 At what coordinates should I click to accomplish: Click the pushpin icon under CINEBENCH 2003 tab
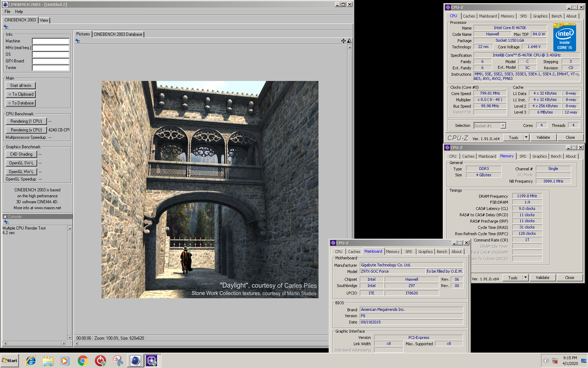click(x=6, y=27)
